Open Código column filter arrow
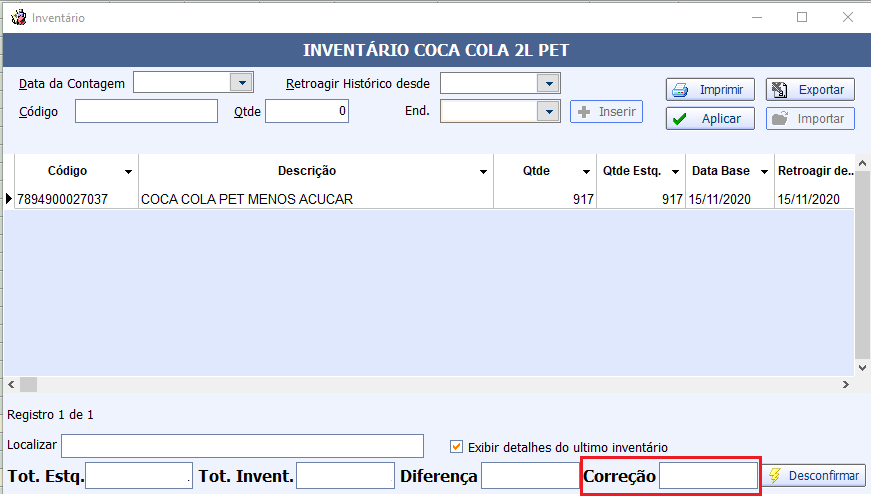 click(x=128, y=171)
